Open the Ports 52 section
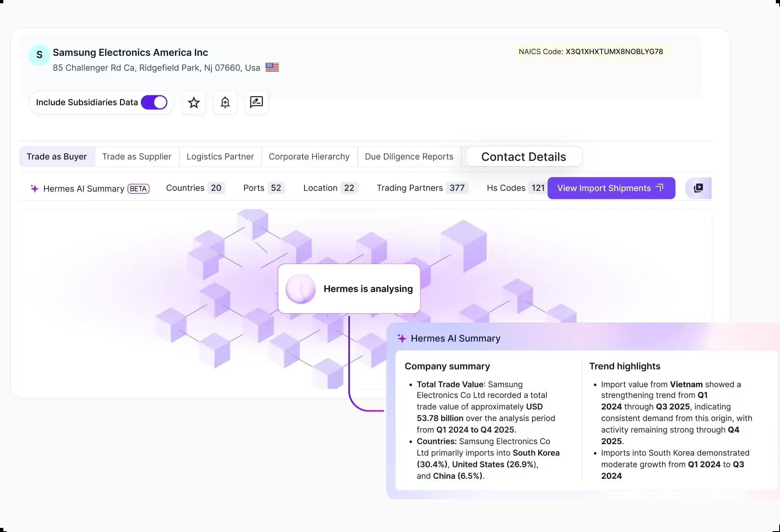The width and height of the screenshot is (780, 532). point(263,188)
